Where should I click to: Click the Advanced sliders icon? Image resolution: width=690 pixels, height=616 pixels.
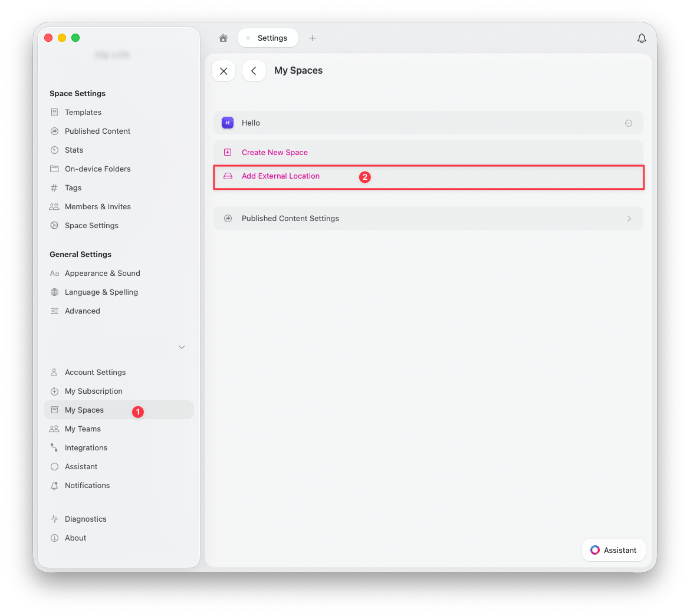pos(55,311)
